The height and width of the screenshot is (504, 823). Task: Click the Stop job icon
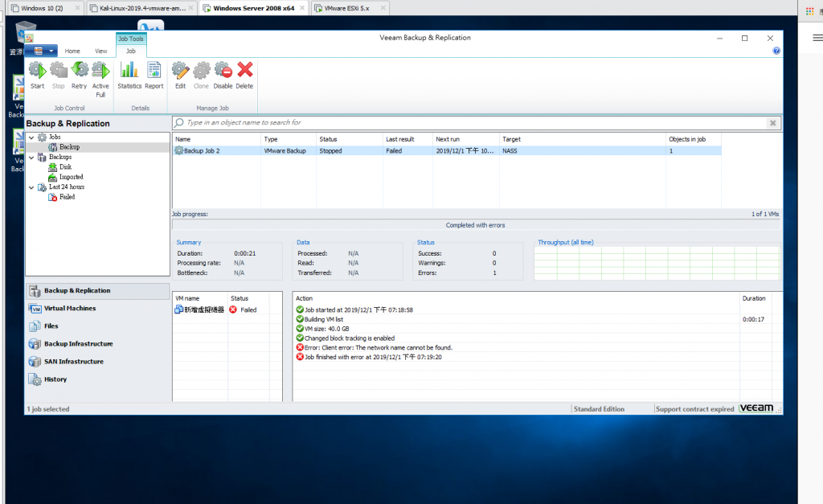pos(58,75)
